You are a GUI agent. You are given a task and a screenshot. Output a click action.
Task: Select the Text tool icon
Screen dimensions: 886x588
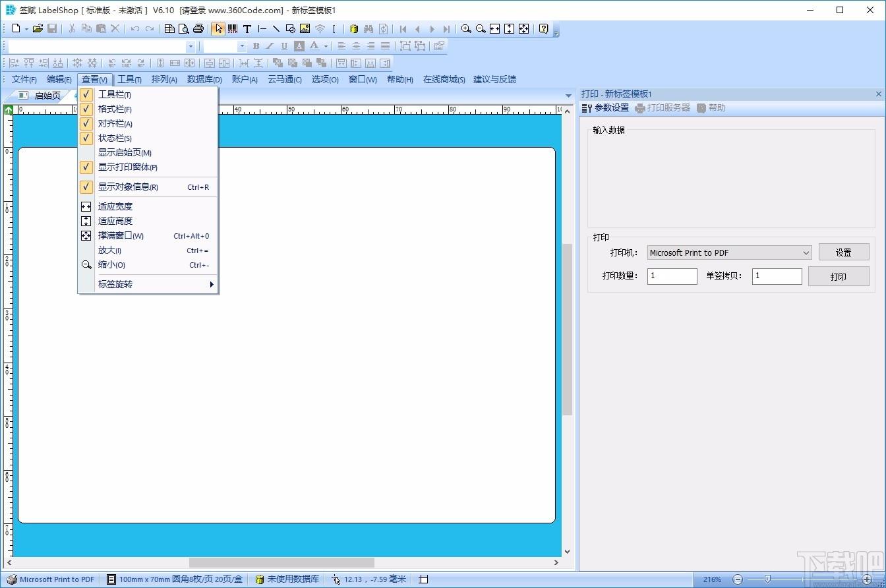(x=247, y=29)
